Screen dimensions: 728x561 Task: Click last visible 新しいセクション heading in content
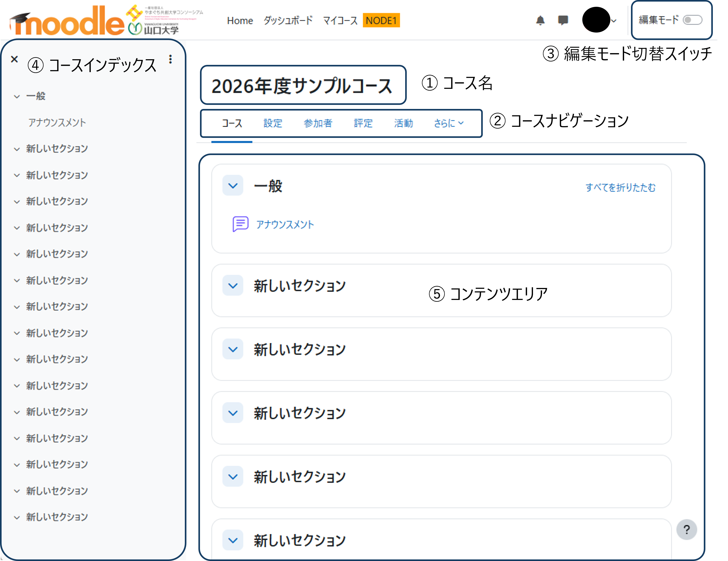coord(300,540)
